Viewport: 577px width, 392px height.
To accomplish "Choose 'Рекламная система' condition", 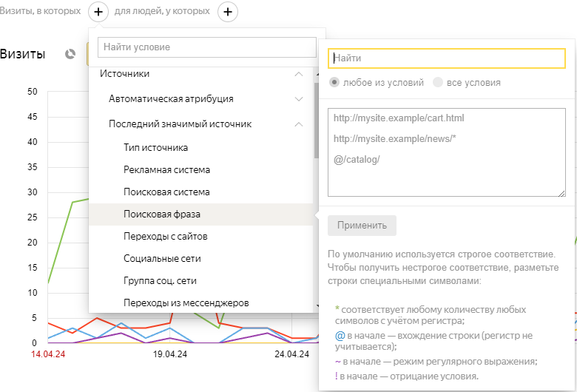I will (x=166, y=170).
